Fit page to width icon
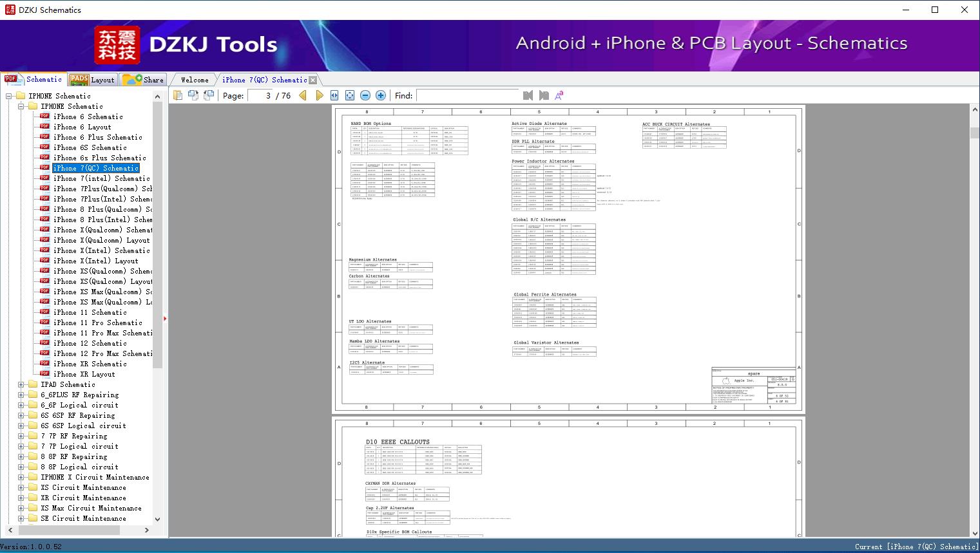Screen dimensions: 980x553 (334, 95)
